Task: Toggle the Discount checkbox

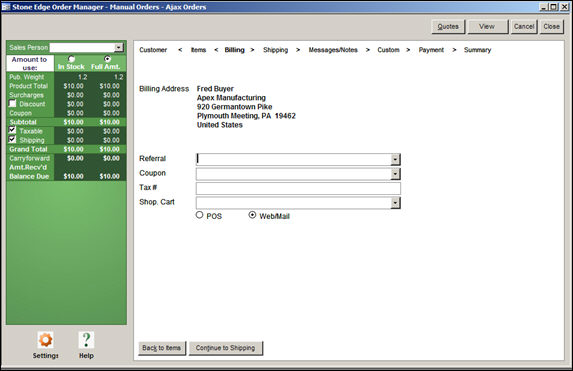Action: pos(13,103)
